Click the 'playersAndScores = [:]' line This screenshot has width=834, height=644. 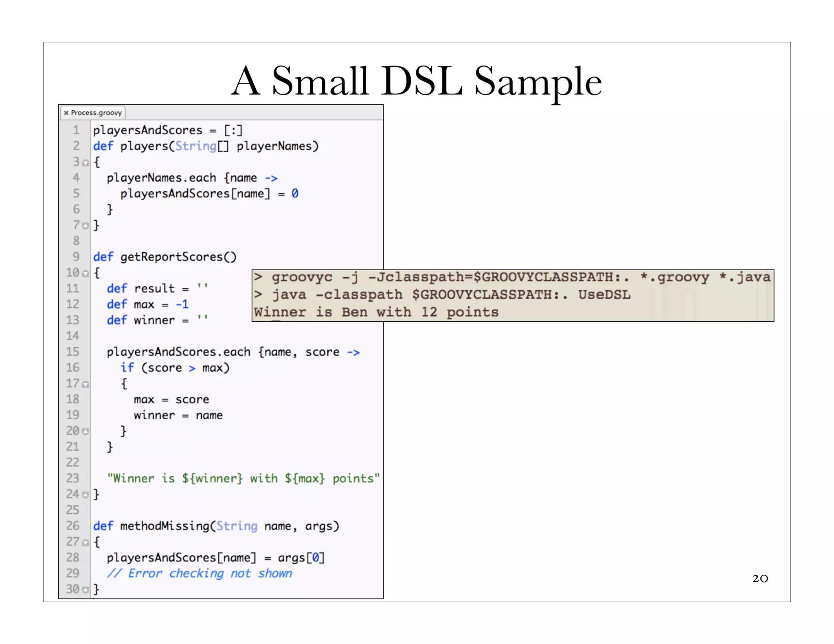click(x=168, y=130)
